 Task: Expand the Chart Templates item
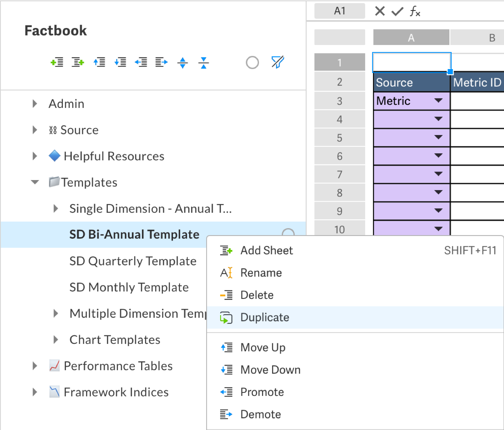(56, 340)
